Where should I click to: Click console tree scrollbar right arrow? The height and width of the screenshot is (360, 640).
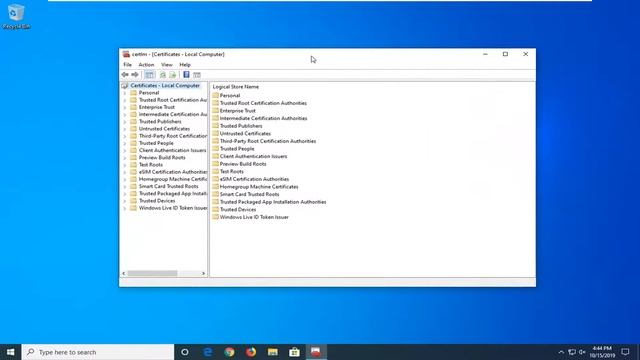click(203, 273)
